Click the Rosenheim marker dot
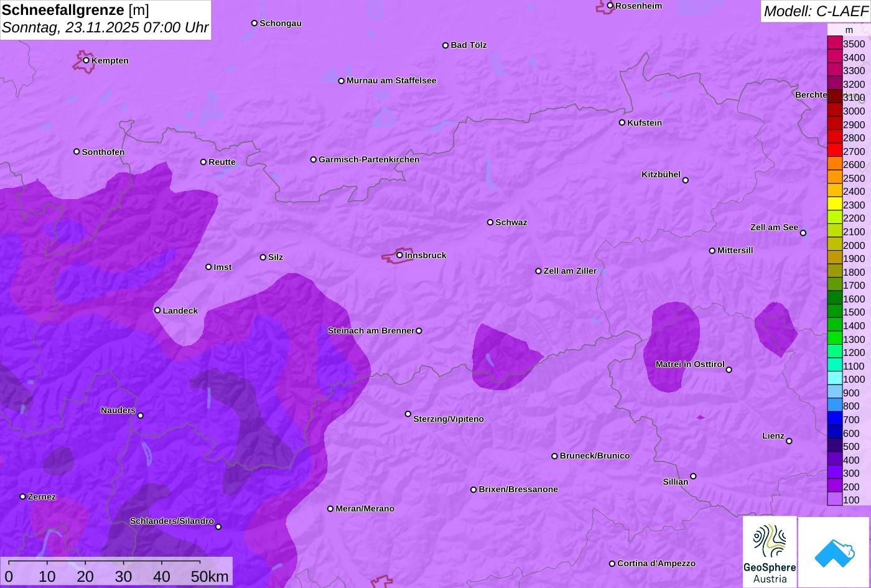Screen dimensions: 871x588 610,6
